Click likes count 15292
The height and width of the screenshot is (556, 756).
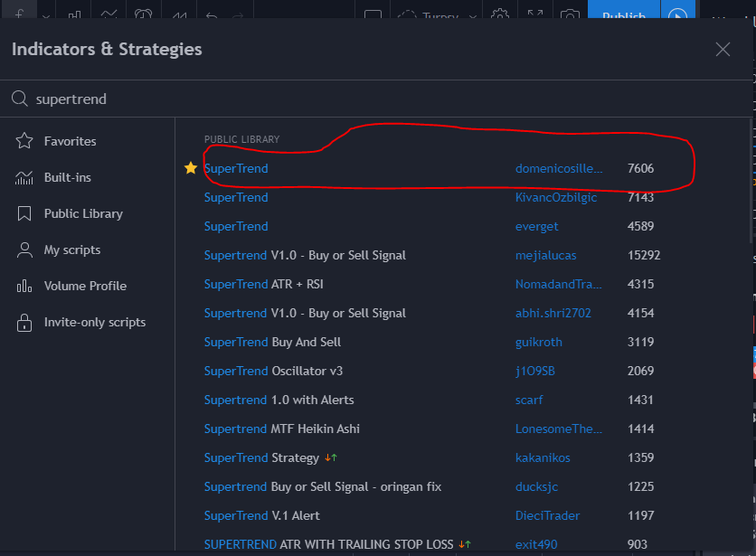644,255
